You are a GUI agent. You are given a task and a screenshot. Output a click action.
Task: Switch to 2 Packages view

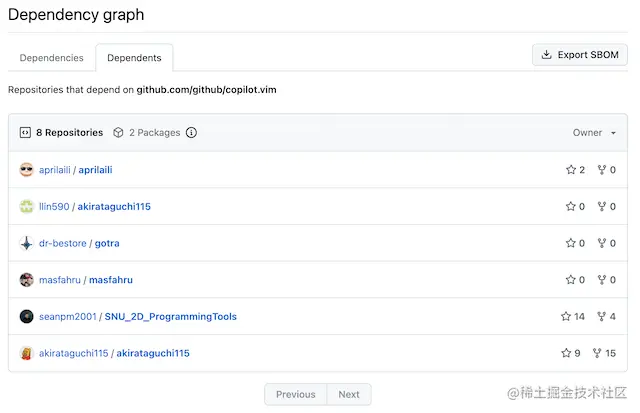147,133
